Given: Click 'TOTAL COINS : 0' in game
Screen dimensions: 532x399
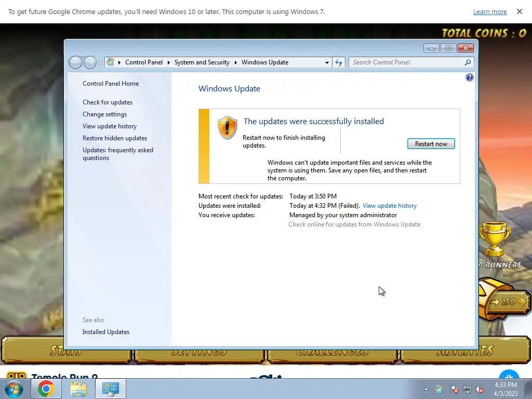Looking at the screenshot, I should click(x=484, y=33).
